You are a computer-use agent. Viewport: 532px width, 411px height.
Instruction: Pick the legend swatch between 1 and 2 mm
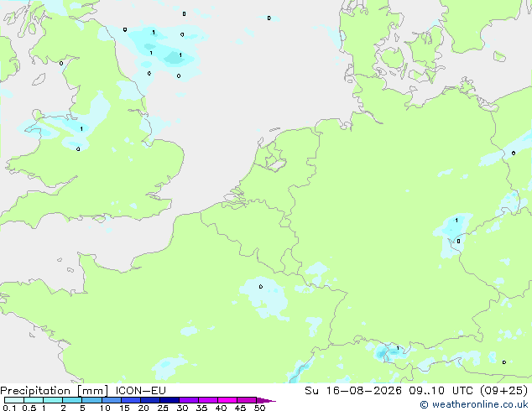tap(53, 400)
